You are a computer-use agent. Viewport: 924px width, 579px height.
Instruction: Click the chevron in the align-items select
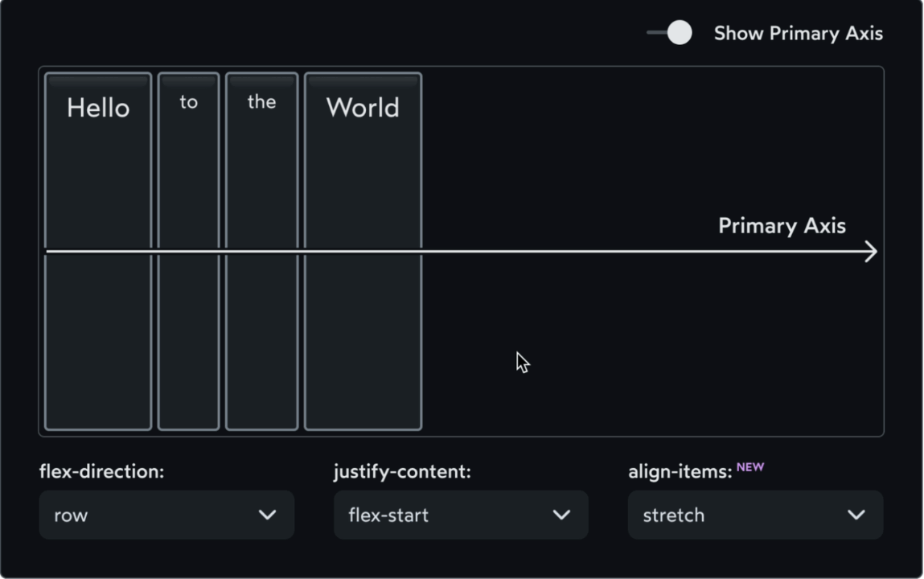click(856, 515)
